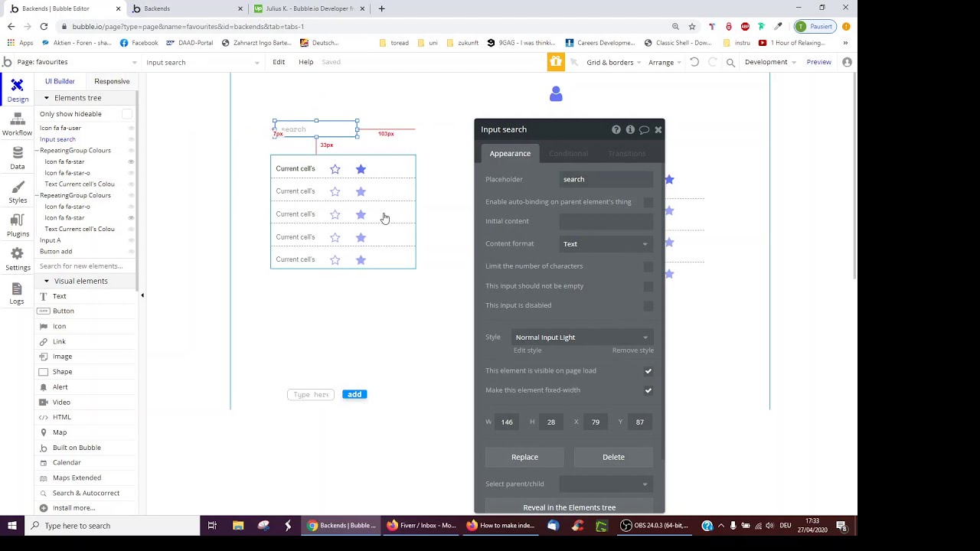Click the Preview link
This screenshot has width=980, height=551.
tap(818, 62)
